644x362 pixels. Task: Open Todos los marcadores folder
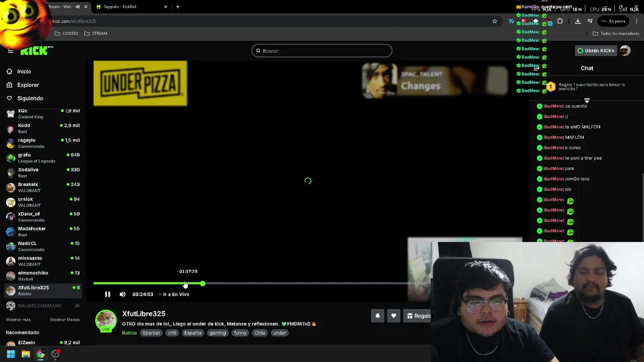(x=616, y=33)
